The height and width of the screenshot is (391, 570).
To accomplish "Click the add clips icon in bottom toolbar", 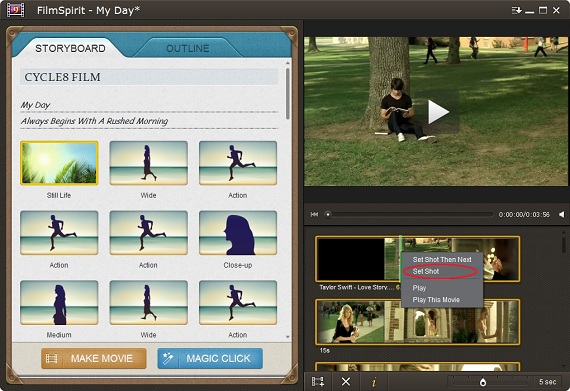I will coord(318,382).
